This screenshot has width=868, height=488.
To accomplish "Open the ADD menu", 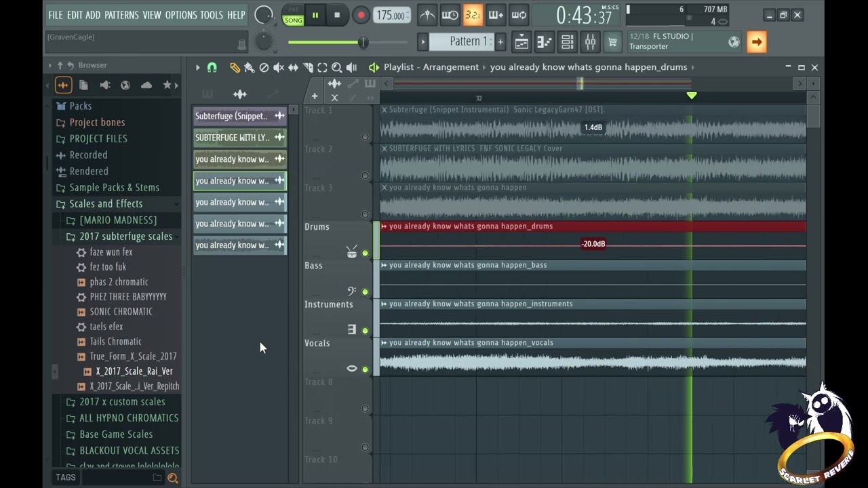I will (x=93, y=15).
